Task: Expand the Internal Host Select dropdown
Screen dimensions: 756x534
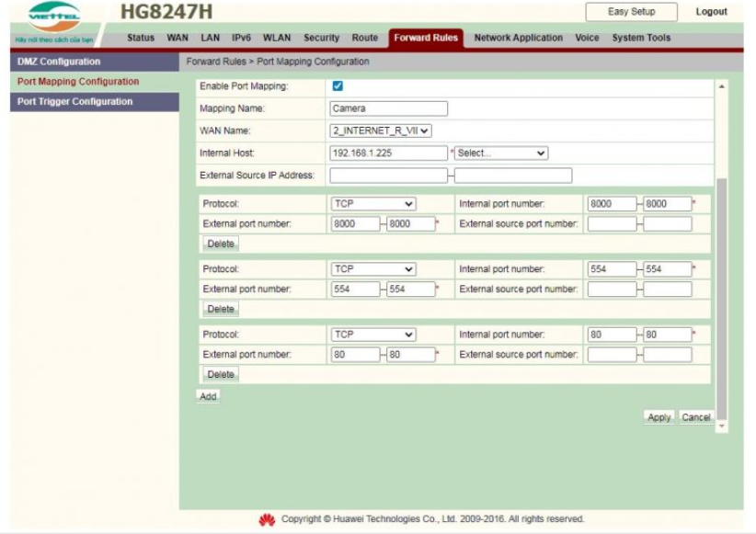Action: [x=501, y=153]
